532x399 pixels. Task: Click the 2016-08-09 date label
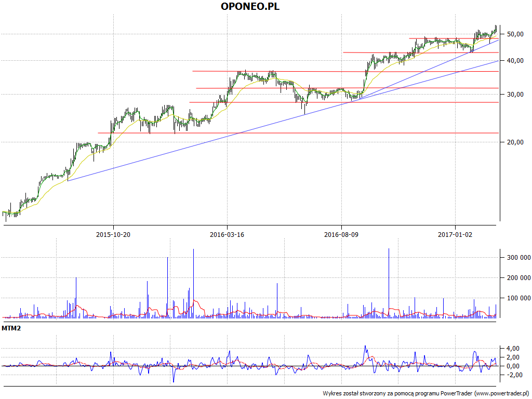coord(341,234)
